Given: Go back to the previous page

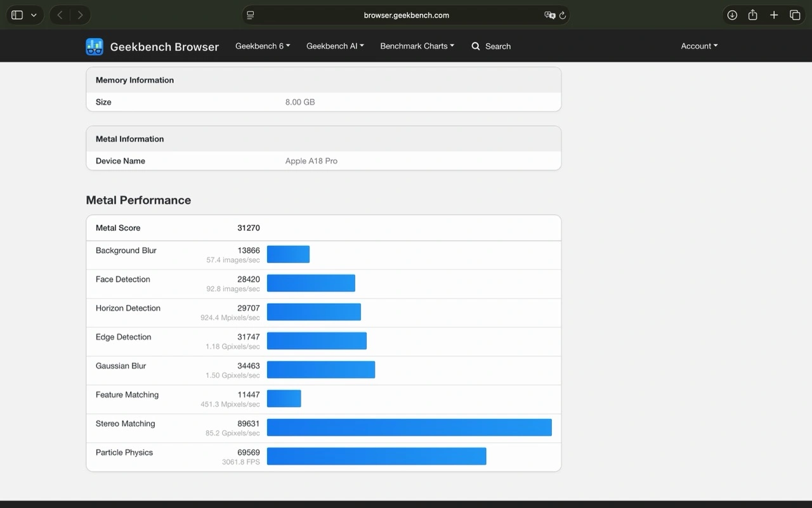Looking at the screenshot, I should click(60, 15).
